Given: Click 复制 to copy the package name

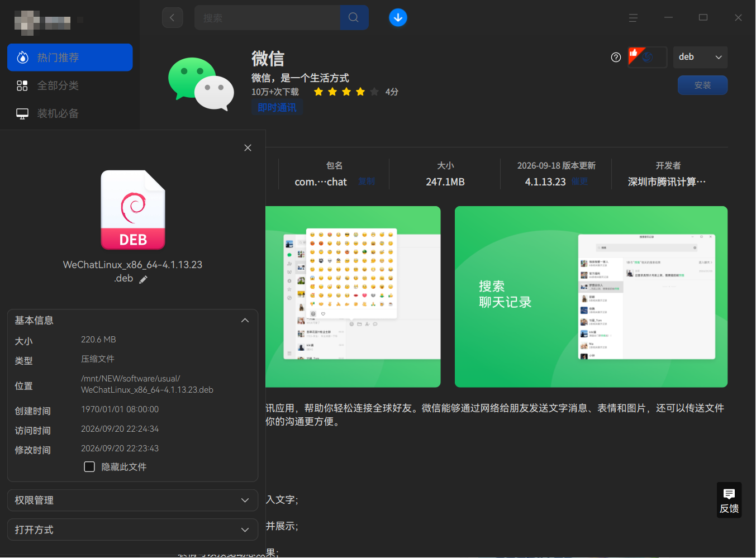Looking at the screenshot, I should (x=367, y=182).
